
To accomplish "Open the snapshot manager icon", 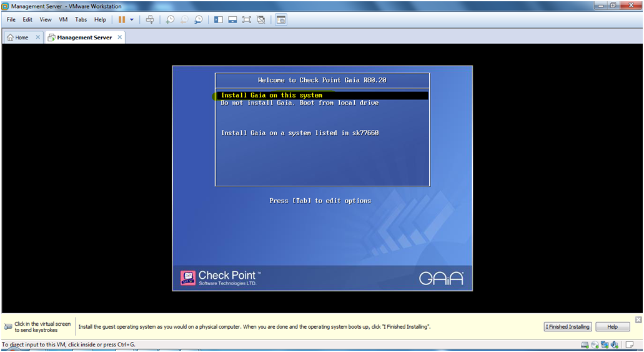I will coord(199,20).
